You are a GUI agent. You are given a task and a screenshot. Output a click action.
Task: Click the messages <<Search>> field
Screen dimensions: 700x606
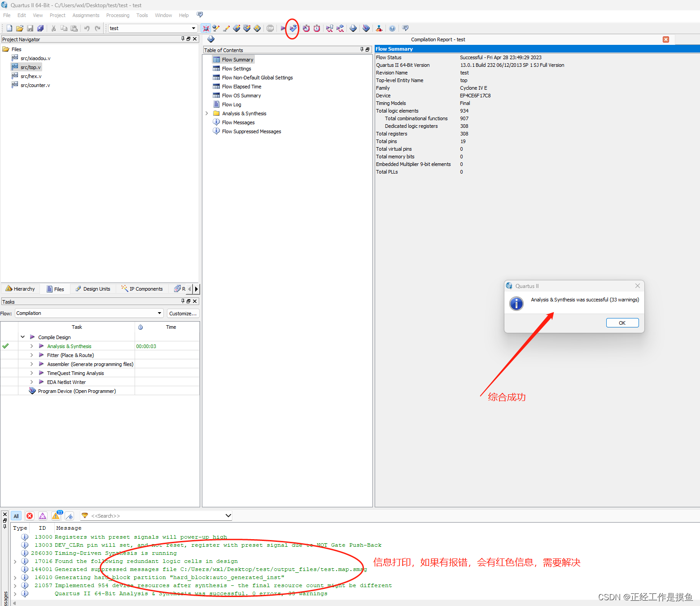click(x=156, y=516)
